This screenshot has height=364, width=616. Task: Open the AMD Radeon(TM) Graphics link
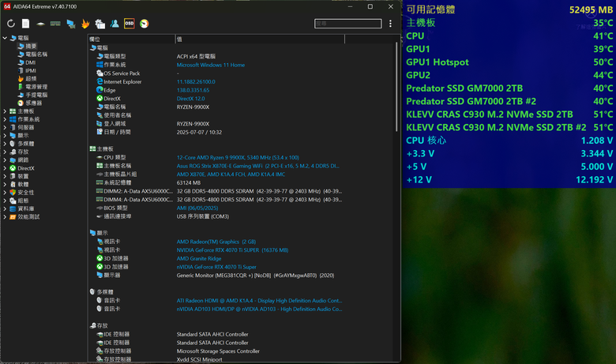point(216,242)
